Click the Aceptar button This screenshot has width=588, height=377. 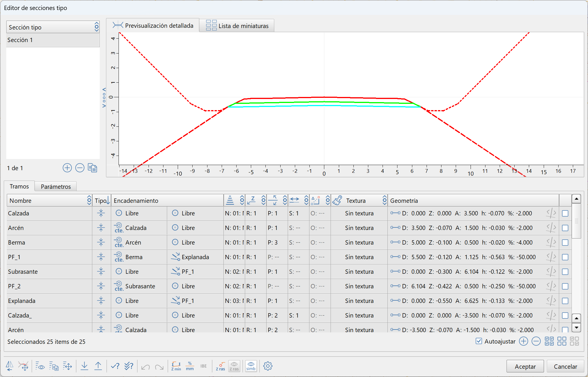coord(525,366)
